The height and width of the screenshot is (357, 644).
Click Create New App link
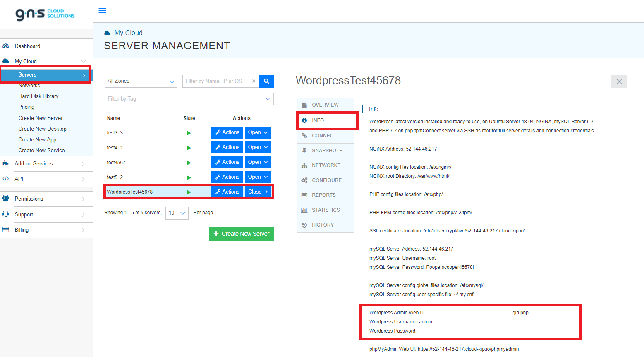point(37,139)
